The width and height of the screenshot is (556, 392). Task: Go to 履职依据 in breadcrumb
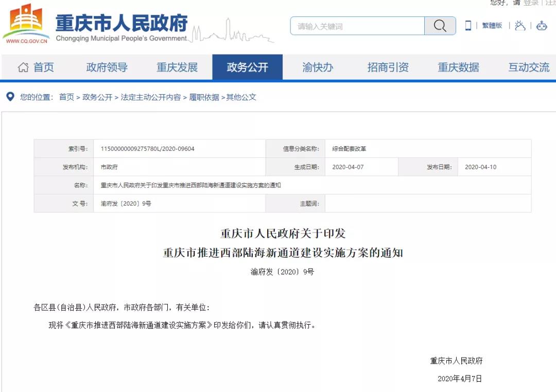[x=204, y=97]
